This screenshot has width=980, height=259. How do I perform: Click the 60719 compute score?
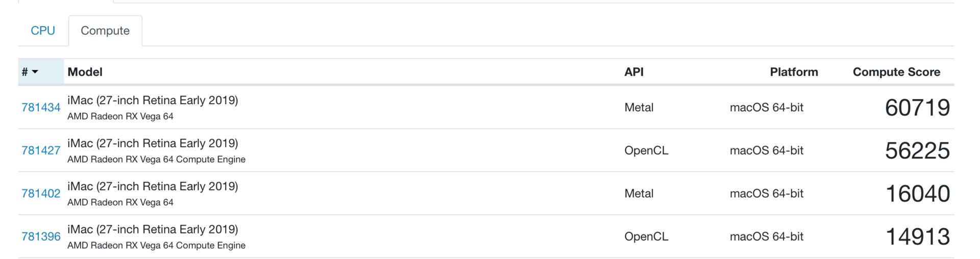tap(917, 108)
